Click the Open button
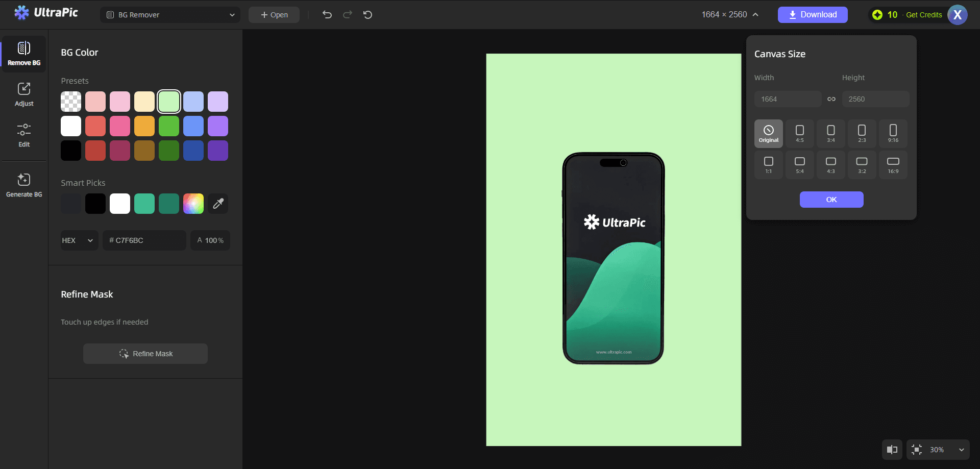Viewport: 980px width, 469px height. click(274, 15)
